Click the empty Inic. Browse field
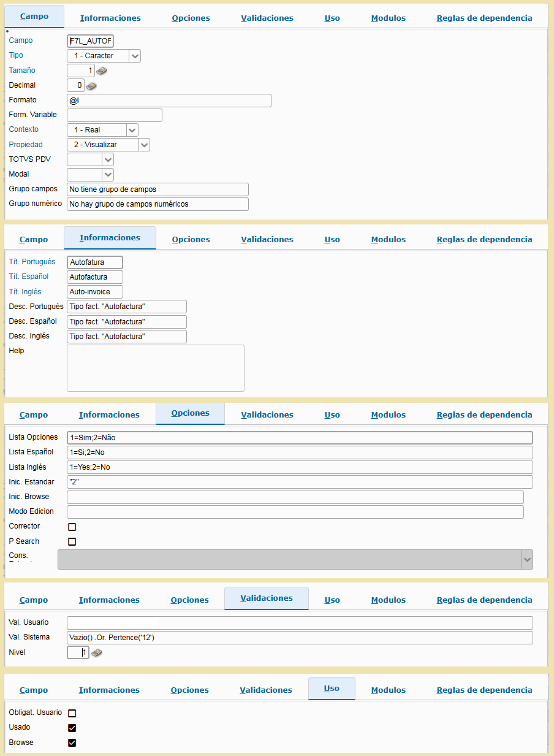Screen dimensions: 554x756 (x=295, y=497)
